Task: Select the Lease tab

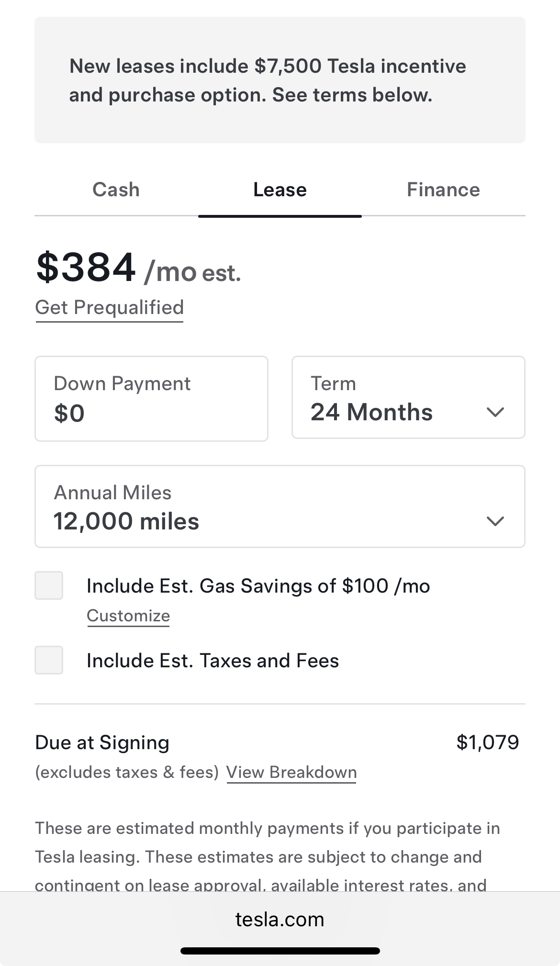Action: (x=280, y=190)
